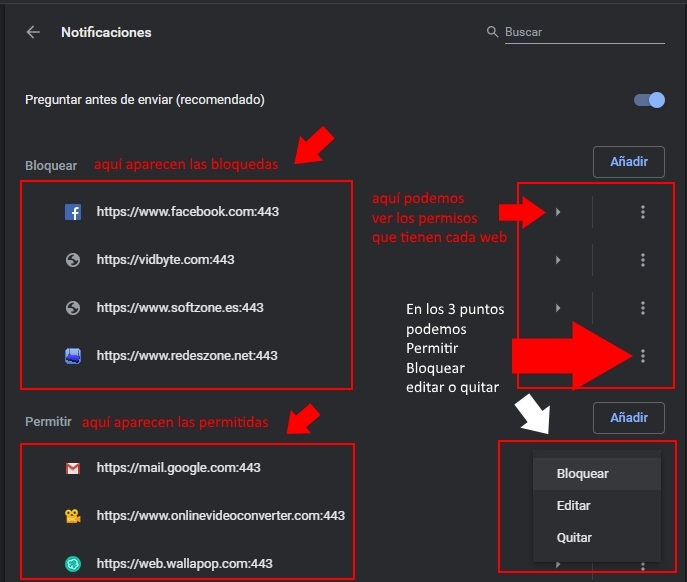Open three-dot menu for vidbyte.com
This screenshot has width=687, height=582.
pyautogui.click(x=643, y=260)
